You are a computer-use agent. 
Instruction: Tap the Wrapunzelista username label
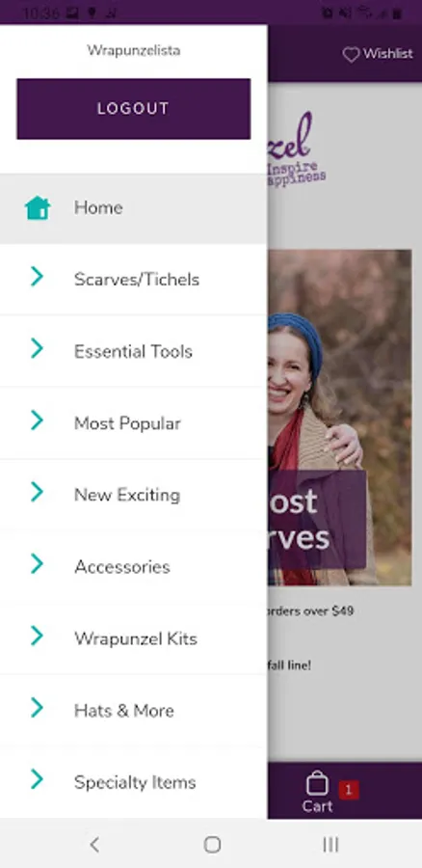click(133, 50)
